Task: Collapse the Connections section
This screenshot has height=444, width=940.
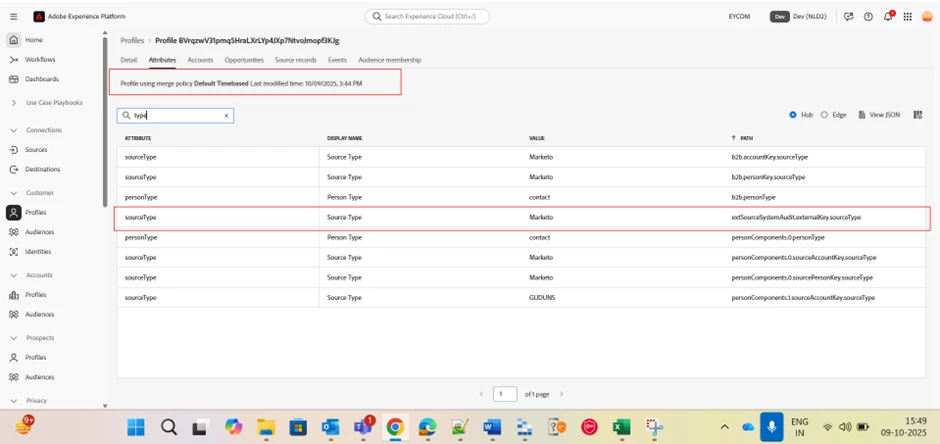Action: [x=14, y=130]
